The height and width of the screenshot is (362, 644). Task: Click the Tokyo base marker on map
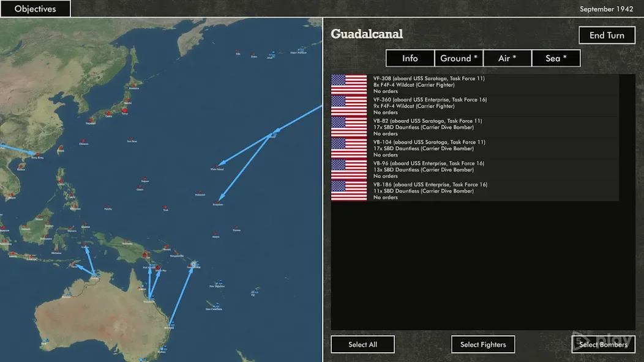126,109
